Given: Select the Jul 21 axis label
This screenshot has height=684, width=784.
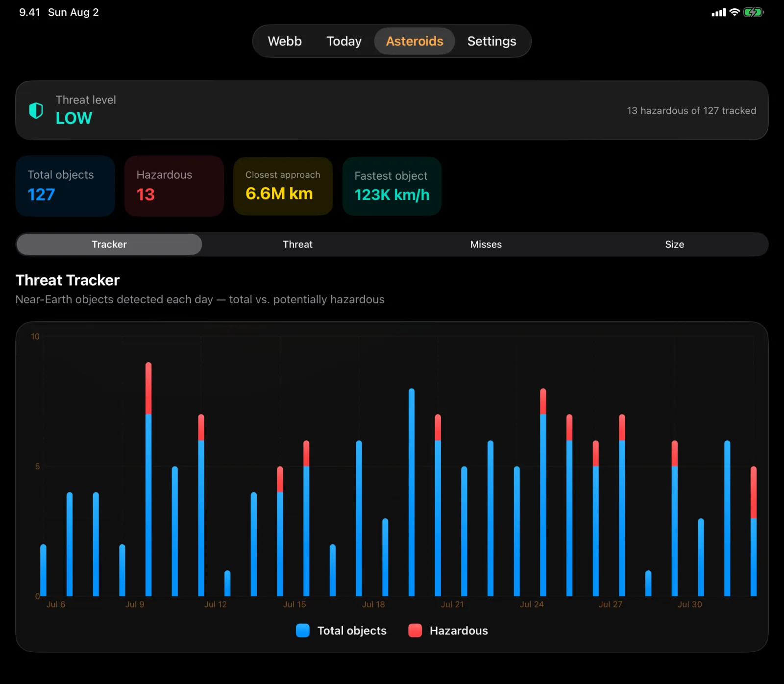Looking at the screenshot, I should coord(452,605).
